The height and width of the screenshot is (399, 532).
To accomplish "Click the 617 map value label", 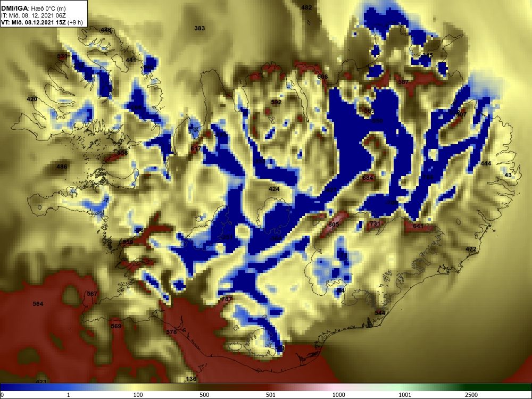I will pos(196,148).
